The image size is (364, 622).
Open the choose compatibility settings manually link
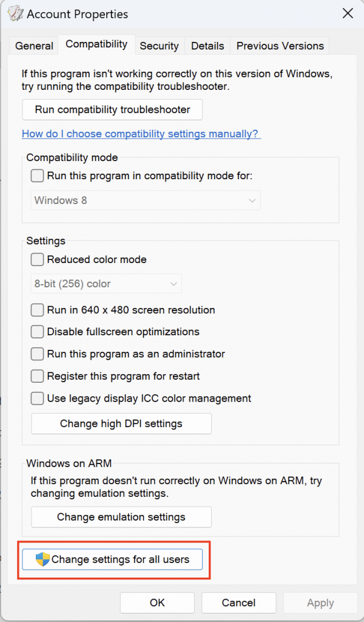click(141, 134)
